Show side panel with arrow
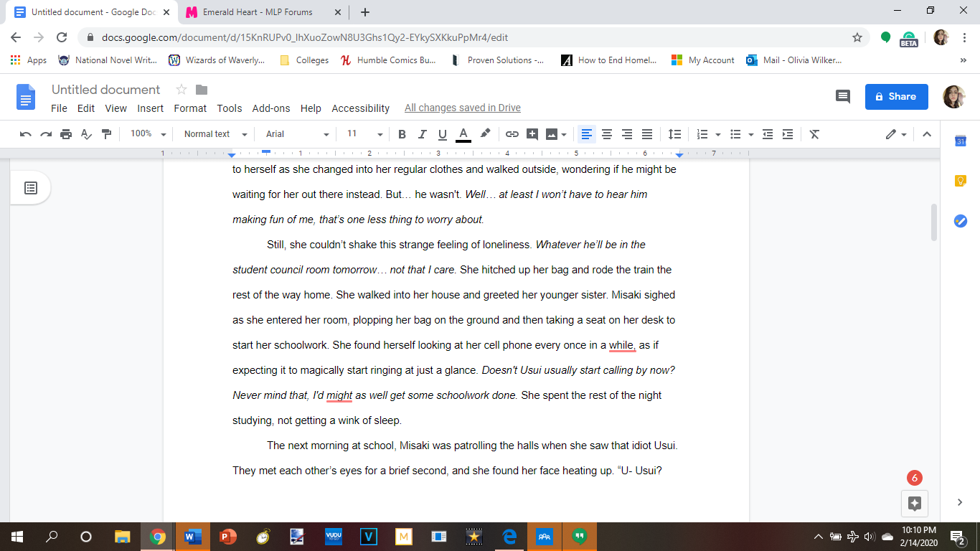 coord(961,502)
